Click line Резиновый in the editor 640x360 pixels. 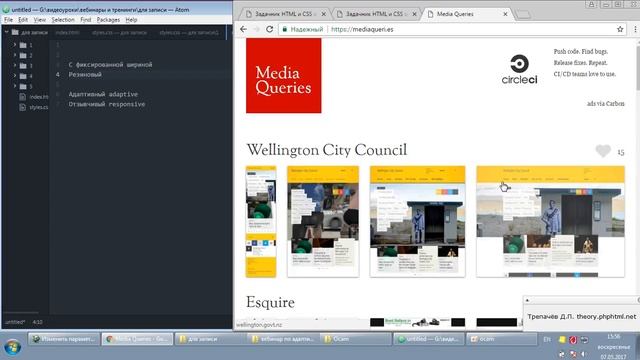(85, 74)
